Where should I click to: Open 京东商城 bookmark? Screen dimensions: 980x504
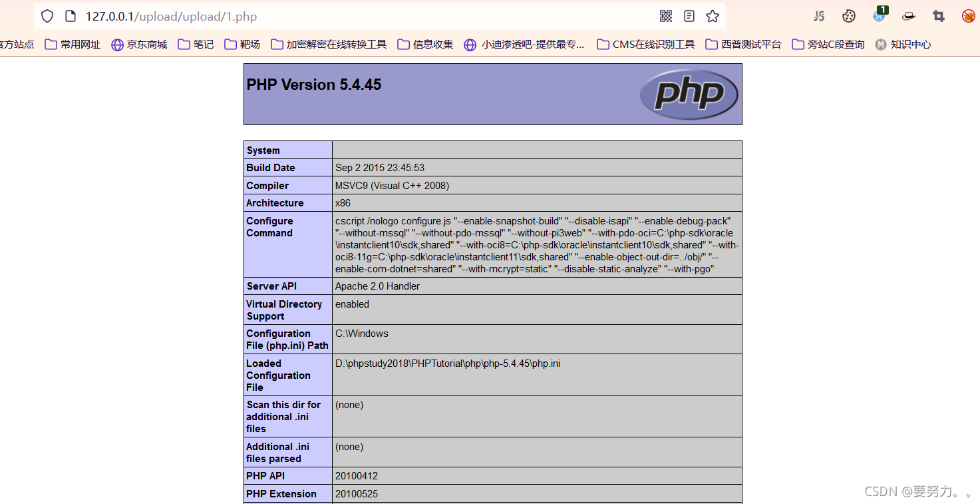(x=139, y=45)
